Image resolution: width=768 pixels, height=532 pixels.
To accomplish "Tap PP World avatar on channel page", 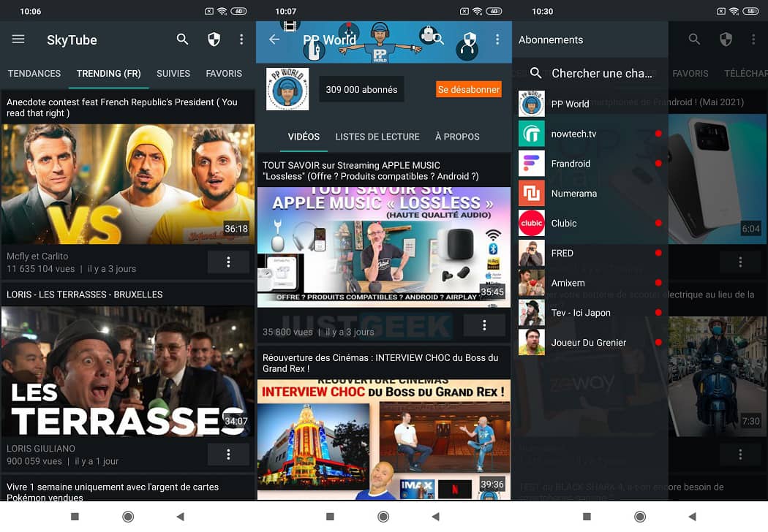I will 287,89.
